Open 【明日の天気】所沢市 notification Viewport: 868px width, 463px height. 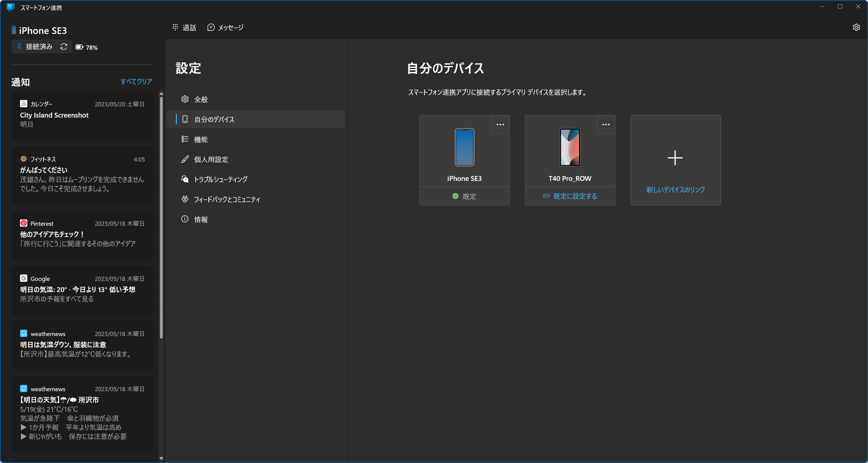82,414
